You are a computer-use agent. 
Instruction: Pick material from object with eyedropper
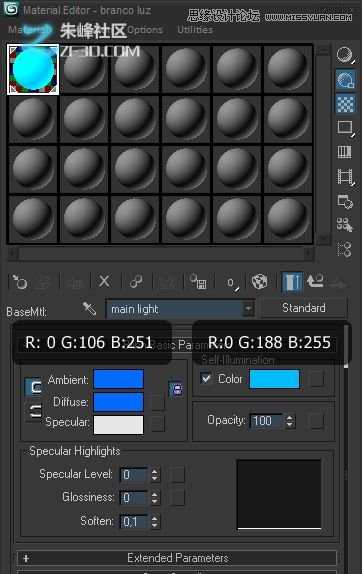89,309
